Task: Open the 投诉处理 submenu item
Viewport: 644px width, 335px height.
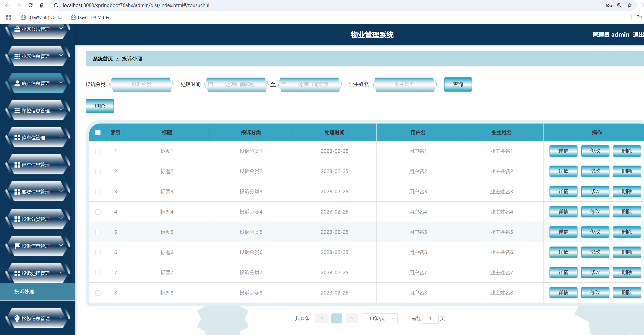Action: click(37, 292)
